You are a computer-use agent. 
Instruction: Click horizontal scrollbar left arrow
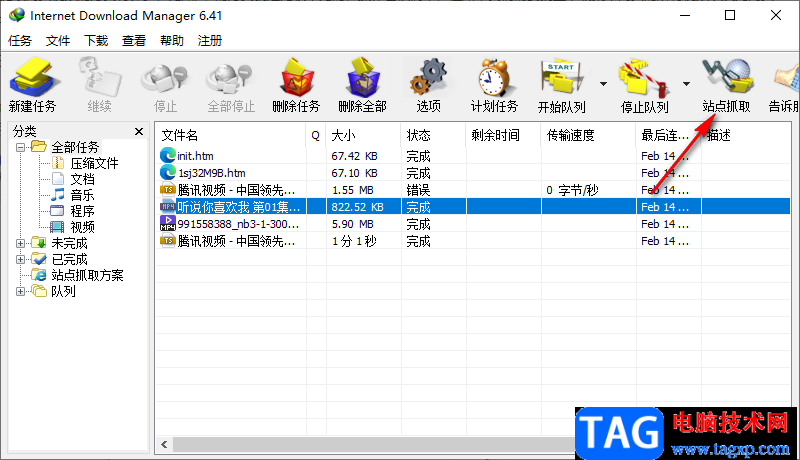164,444
